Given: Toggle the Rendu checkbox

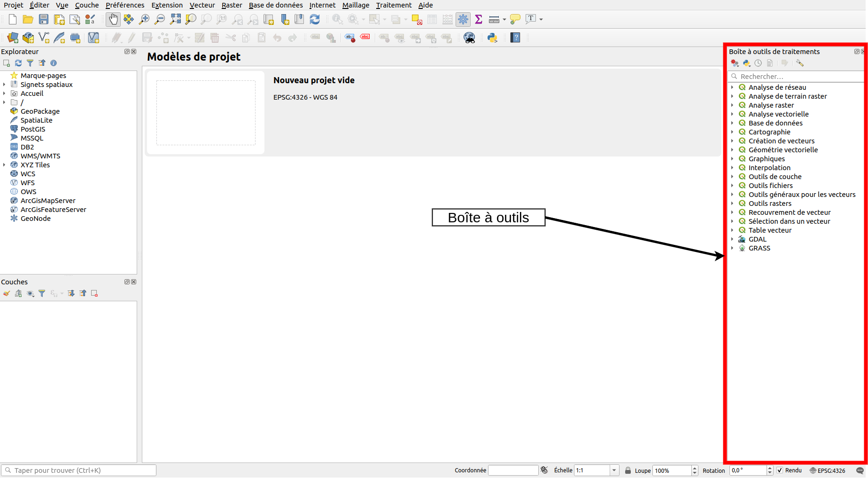Looking at the screenshot, I should pos(780,470).
